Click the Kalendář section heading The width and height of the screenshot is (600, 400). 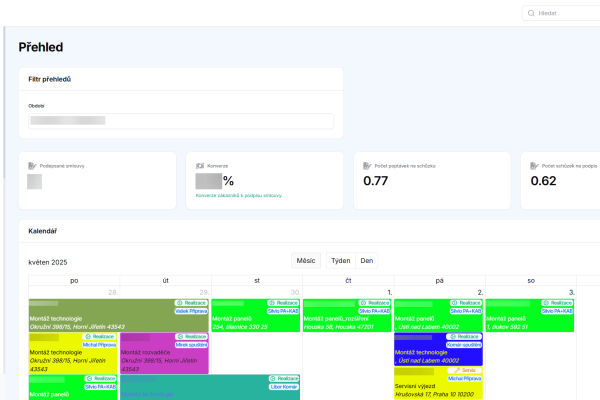pos(42,231)
